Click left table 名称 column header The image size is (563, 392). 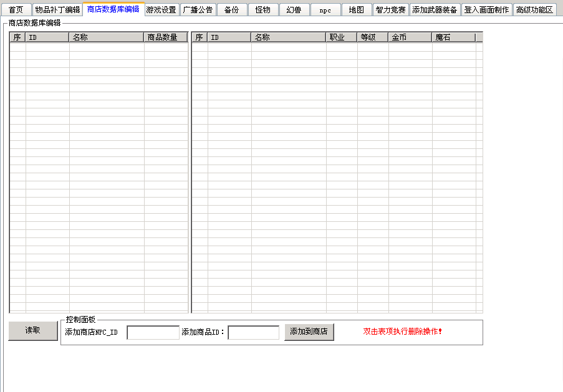tap(107, 37)
